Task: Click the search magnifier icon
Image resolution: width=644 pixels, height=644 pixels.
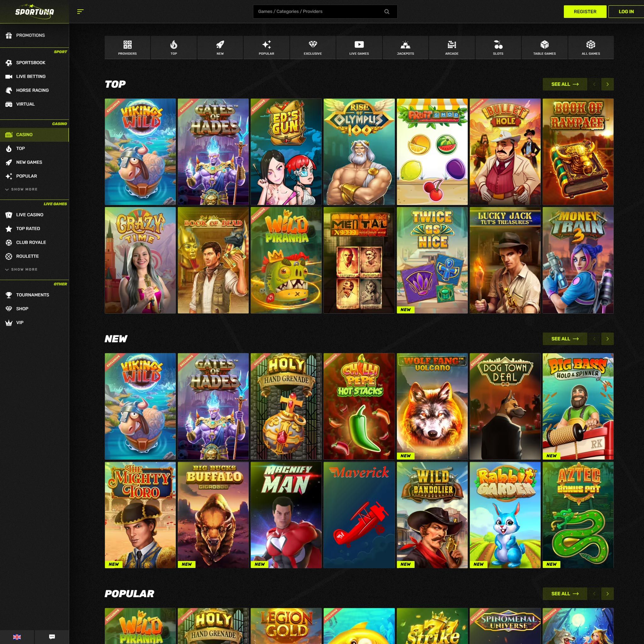Action: [387, 12]
